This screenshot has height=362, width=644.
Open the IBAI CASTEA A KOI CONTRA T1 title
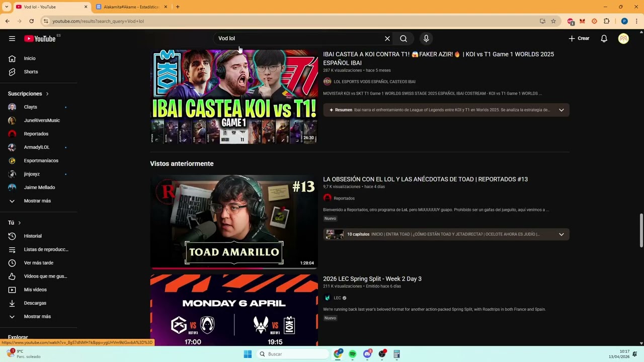438,58
